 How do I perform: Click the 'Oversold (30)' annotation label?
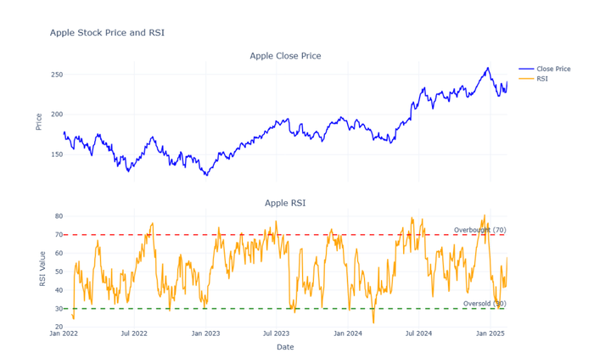click(485, 303)
